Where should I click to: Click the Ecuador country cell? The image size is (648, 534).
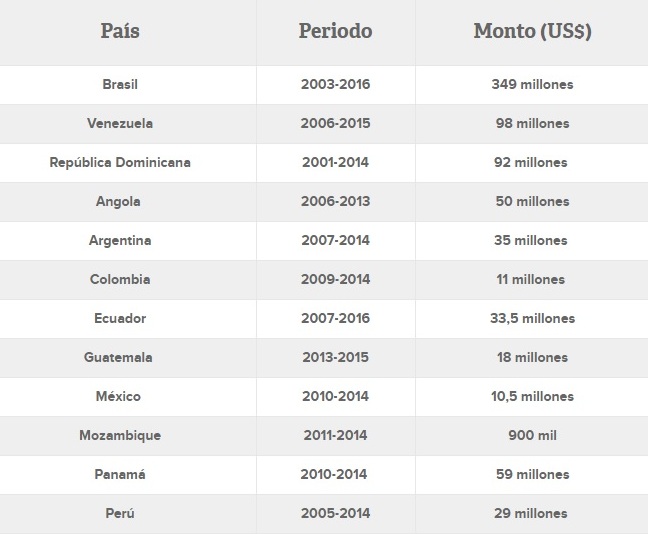120,318
